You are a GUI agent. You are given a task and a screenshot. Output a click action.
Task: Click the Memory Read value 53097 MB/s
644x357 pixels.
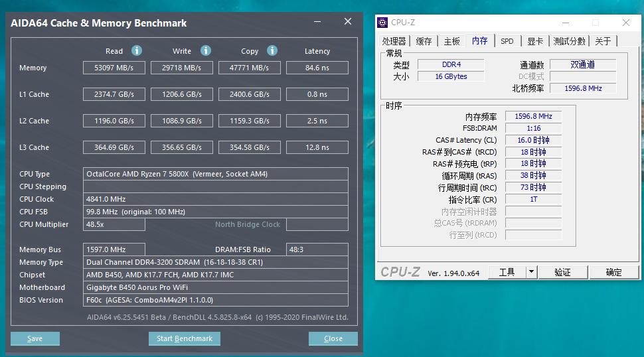tap(114, 68)
